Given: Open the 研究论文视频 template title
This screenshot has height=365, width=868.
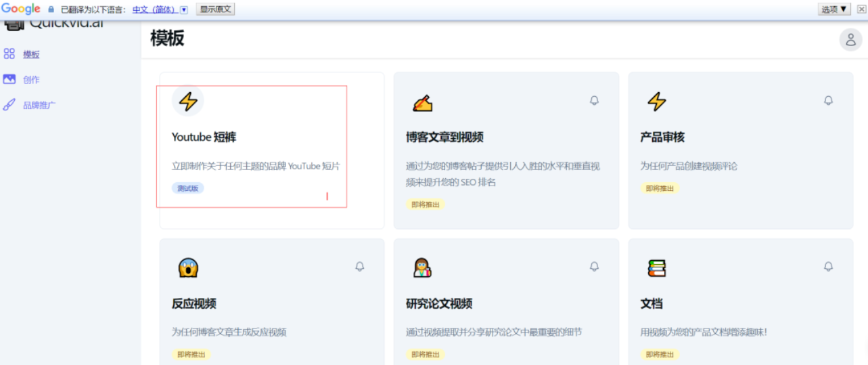Looking at the screenshot, I should coord(439,304).
